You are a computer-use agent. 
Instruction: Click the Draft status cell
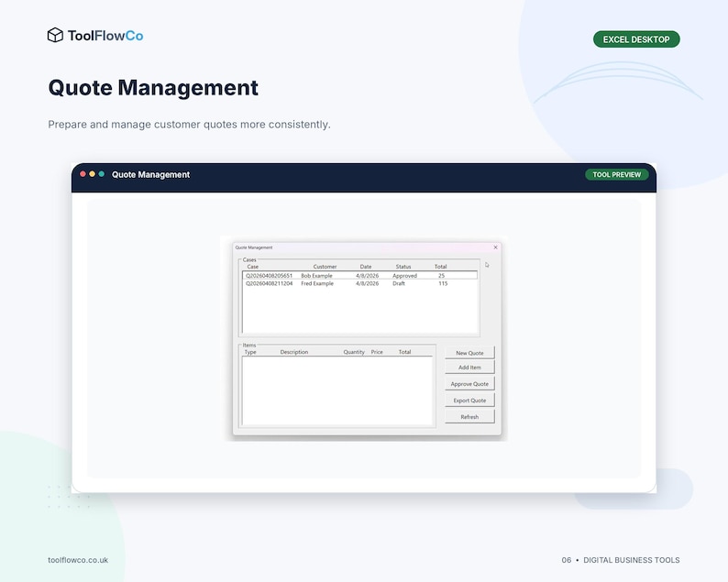click(399, 283)
